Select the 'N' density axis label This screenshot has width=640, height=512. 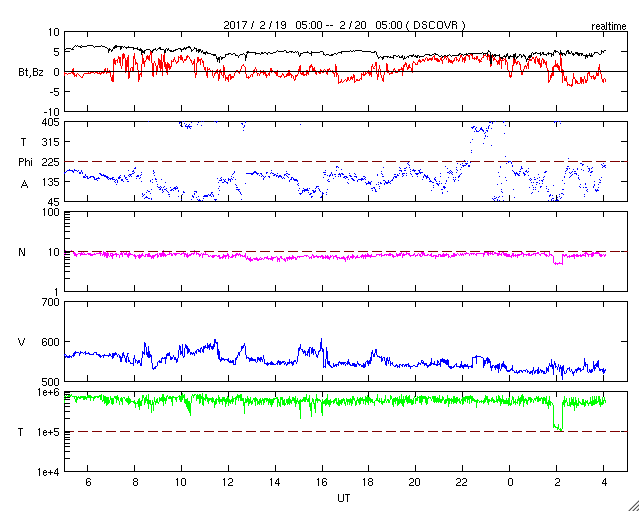coord(22,252)
